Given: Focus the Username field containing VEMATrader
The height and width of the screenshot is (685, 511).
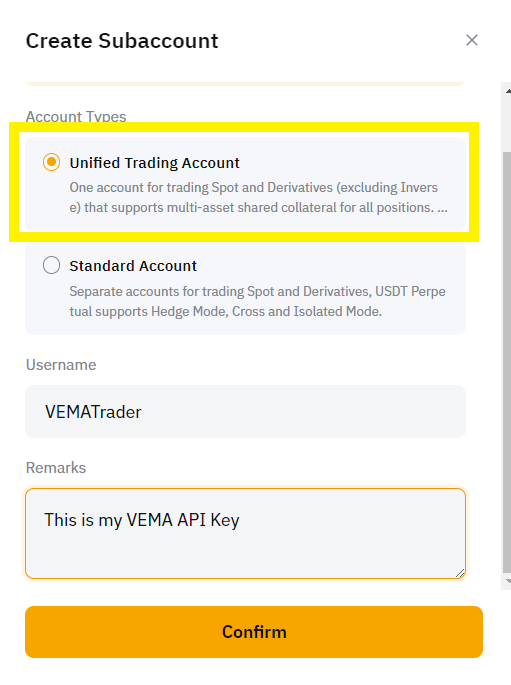Looking at the screenshot, I should tap(245, 412).
